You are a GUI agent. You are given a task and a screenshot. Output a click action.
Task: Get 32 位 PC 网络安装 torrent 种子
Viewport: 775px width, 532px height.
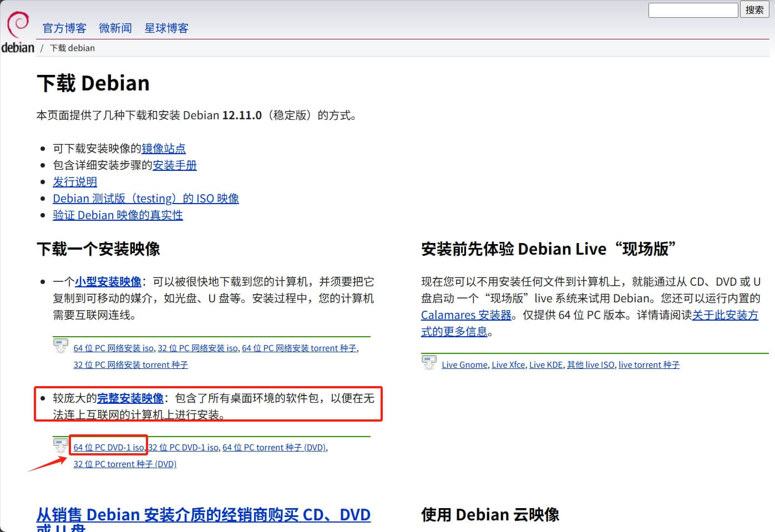click(131, 365)
